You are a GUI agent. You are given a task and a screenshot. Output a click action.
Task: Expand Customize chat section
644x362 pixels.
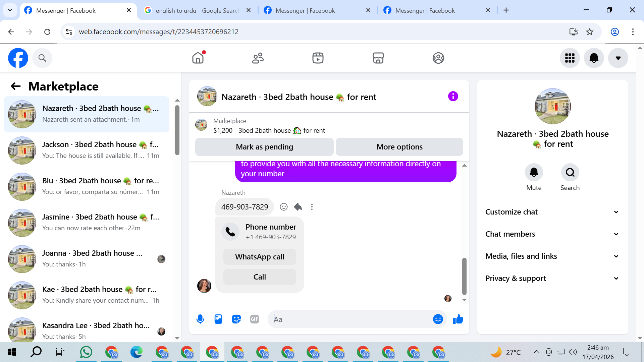pos(552,212)
